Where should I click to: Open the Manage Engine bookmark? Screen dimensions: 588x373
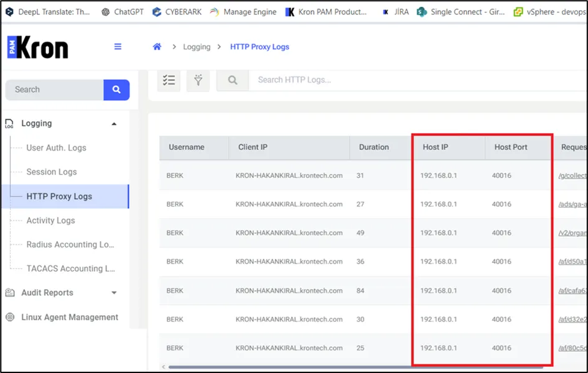click(x=243, y=12)
